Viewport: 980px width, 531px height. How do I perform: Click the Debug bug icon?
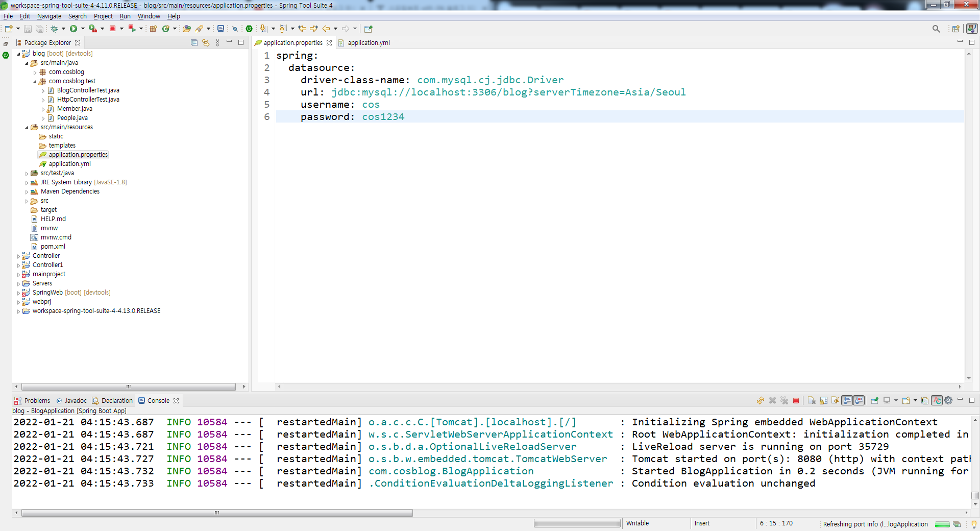(54, 29)
